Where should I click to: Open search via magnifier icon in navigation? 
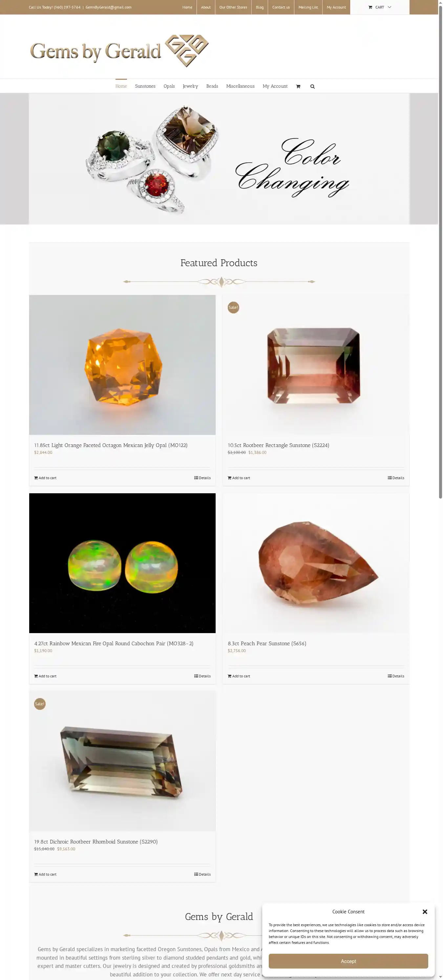[313, 86]
